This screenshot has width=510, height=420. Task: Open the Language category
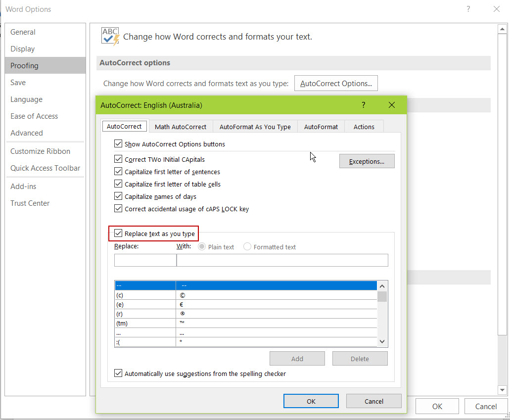[x=46, y=99]
